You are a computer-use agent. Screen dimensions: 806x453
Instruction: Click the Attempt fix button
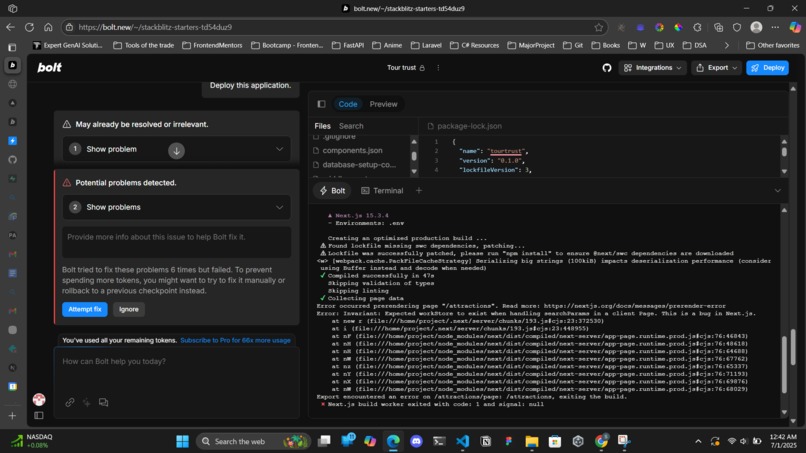pyautogui.click(x=85, y=309)
